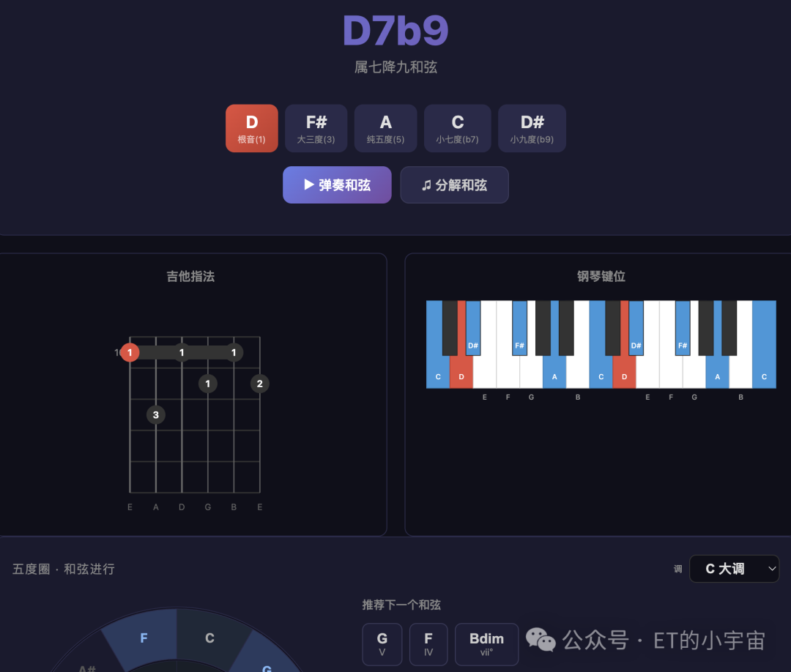Click the first blue D# black piano key
This screenshot has height=672, width=791.
473,328
